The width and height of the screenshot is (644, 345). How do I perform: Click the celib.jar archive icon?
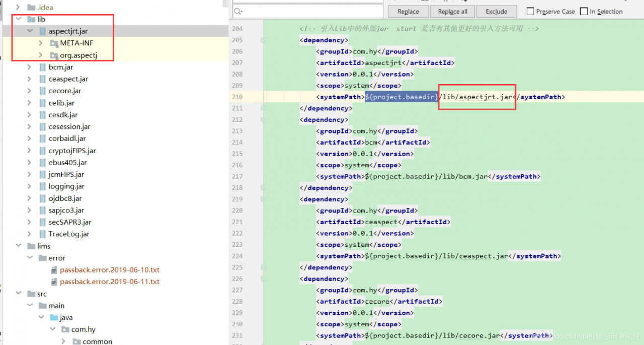point(43,103)
